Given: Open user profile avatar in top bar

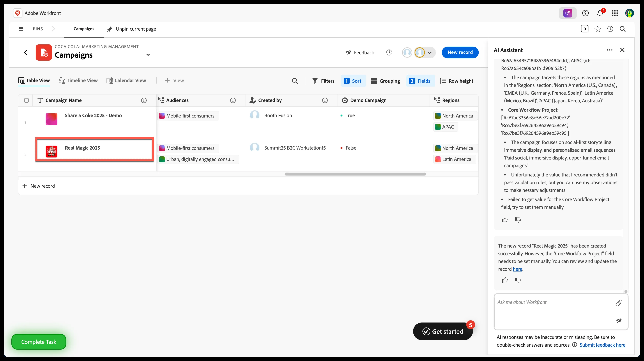Looking at the screenshot, I should [629, 13].
